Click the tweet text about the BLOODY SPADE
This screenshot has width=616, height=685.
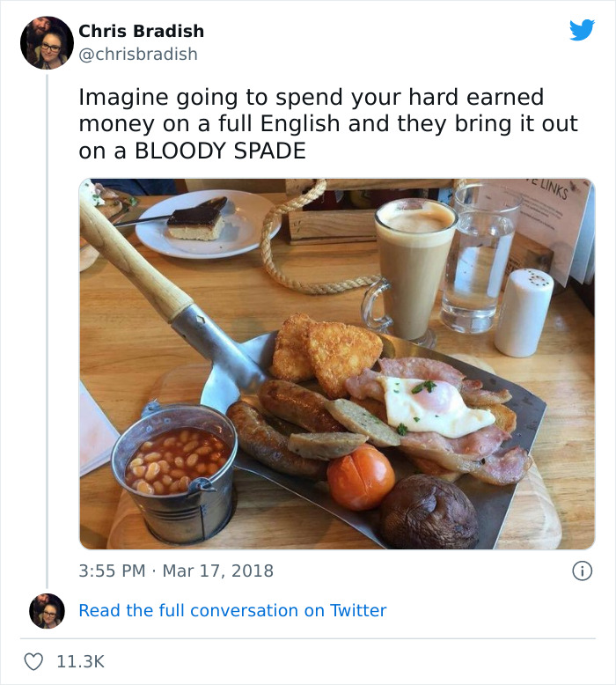326,123
